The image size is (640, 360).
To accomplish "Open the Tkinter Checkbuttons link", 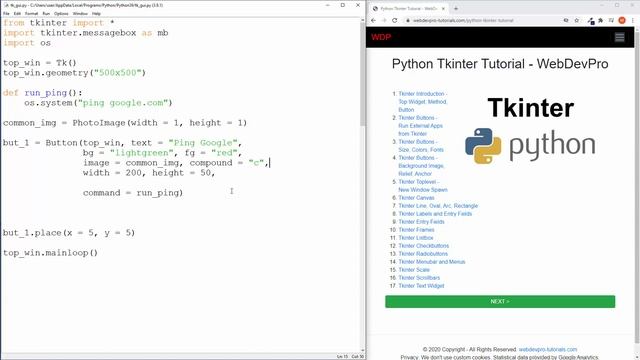I will [424, 246].
